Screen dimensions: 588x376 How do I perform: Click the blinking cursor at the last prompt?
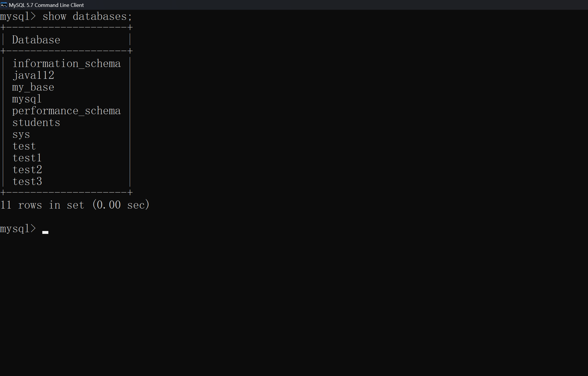pos(45,232)
